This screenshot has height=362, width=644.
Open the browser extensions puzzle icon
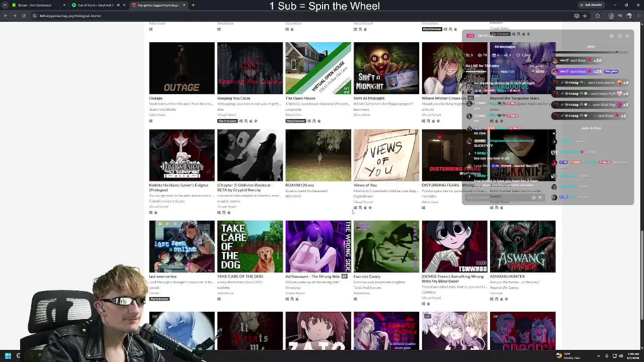click(x=598, y=16)
